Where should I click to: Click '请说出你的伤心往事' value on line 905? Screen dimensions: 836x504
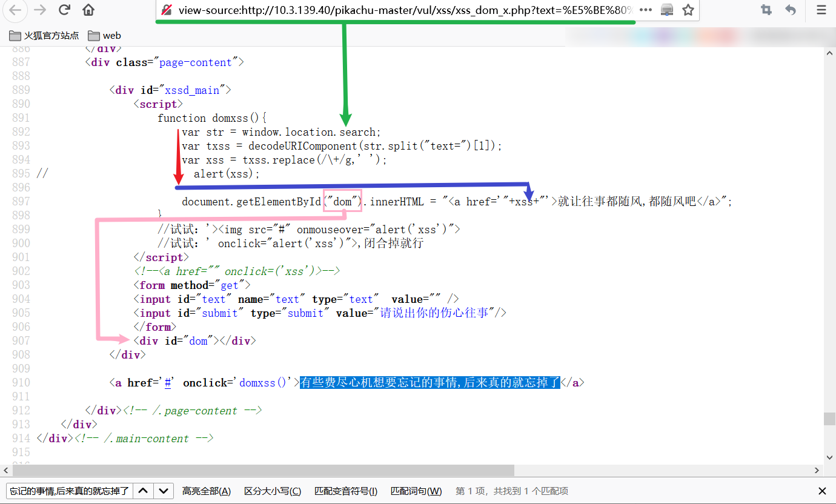(x=434, y=313)
